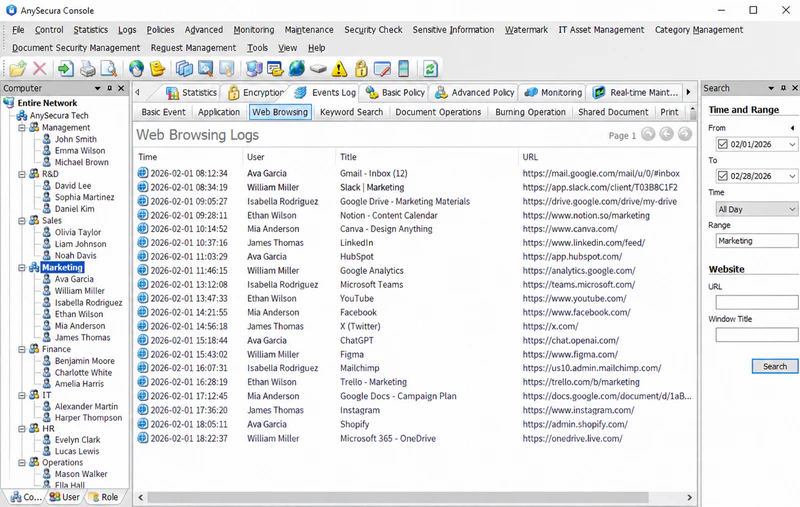The width and height of the screenshot is (800, 507).
Task: Click the gold padlock toolbar icon
Action: click(361, 68)
